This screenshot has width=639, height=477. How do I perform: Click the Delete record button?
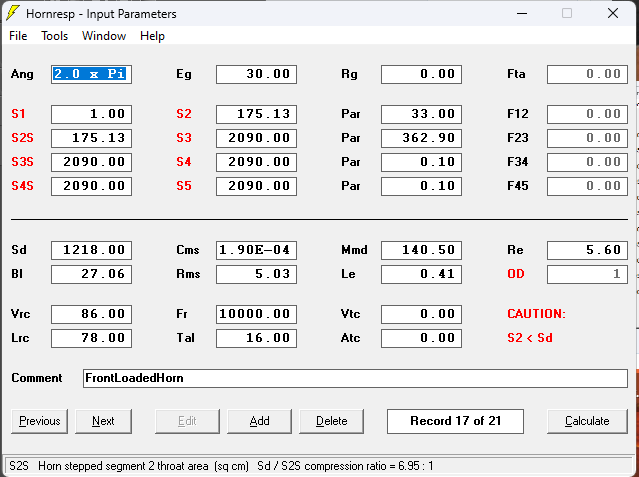[x=331, y=421]
